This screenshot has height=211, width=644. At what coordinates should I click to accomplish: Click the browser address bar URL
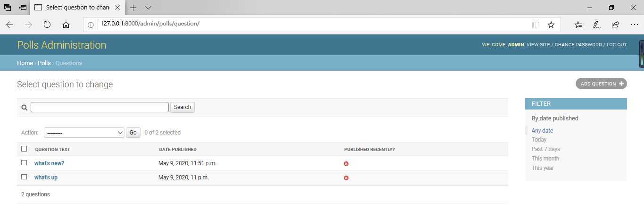click(x=150, y=24)
